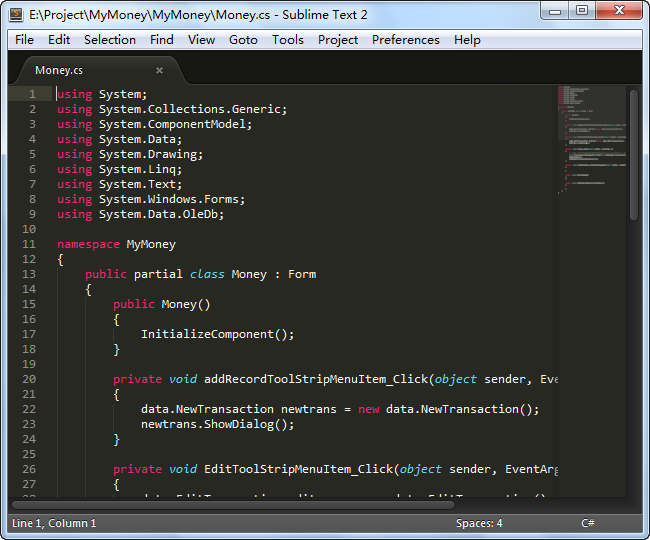Screen dimensions: 650x540
Task: Click the Sublime Text app icon in title bar
Action: [16, 15]
